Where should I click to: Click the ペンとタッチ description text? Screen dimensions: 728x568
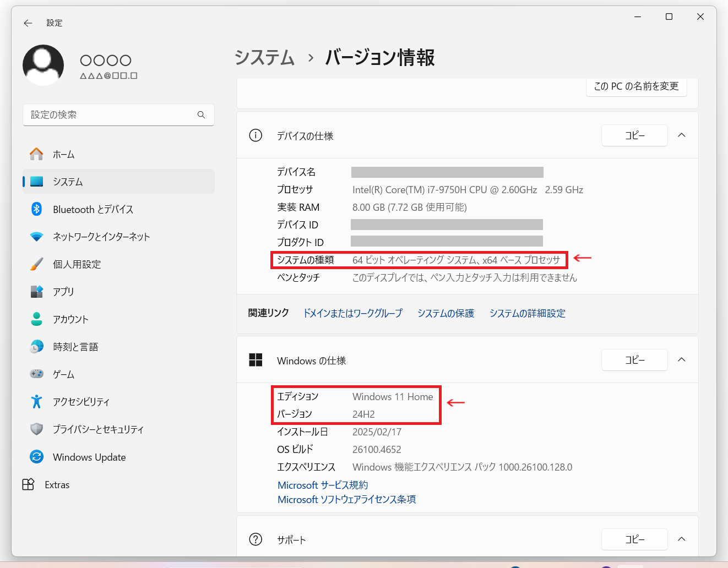tap(464, 278)
